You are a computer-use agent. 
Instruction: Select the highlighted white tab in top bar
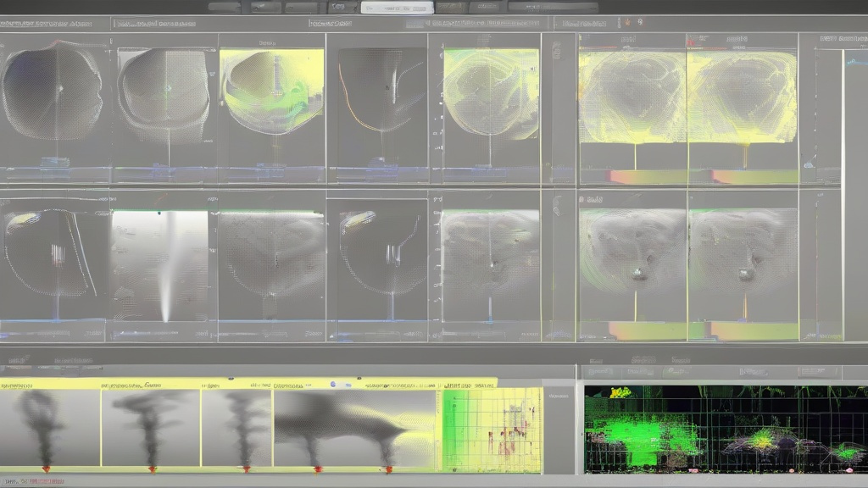click(x=397, y=8)
